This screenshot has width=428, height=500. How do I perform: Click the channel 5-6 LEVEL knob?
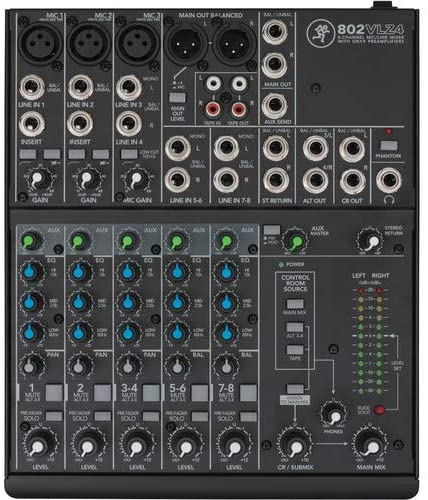coord(185,445)
